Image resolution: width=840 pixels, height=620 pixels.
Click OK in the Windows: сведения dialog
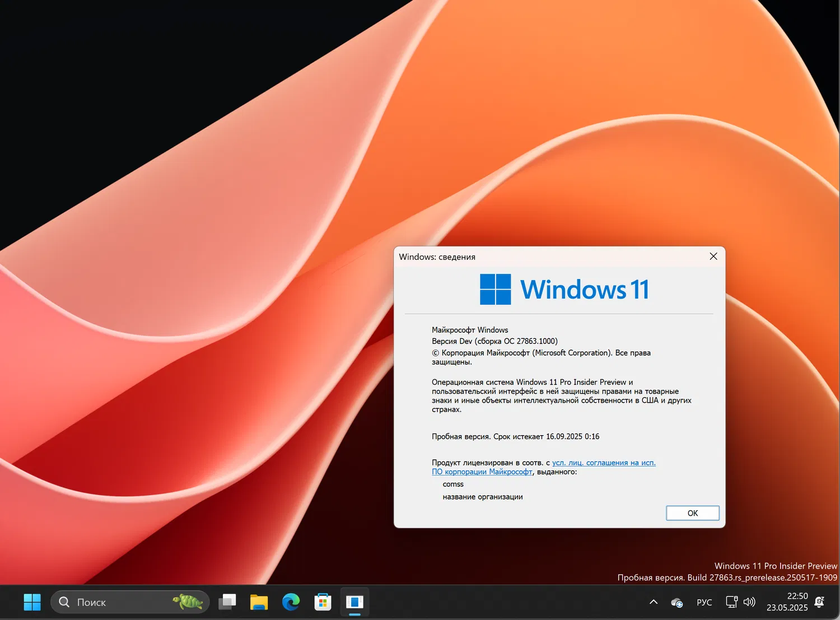pyautogui.click(x=692, y=513)
